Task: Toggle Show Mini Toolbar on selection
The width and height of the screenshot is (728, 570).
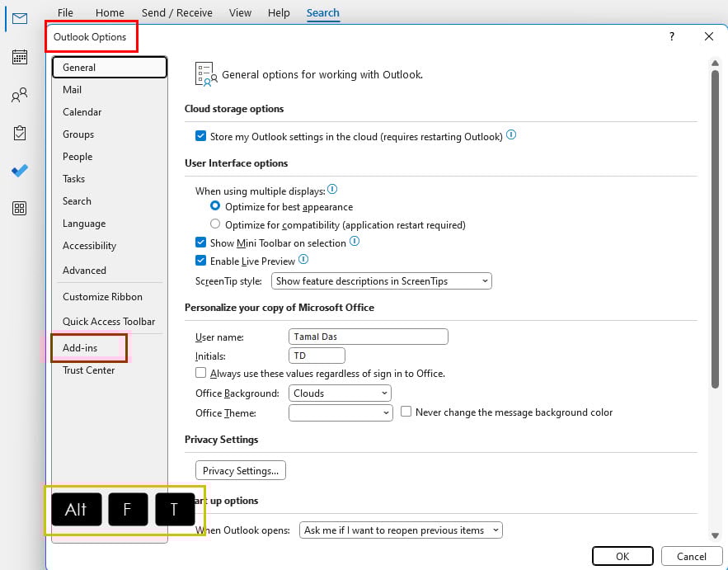Action: [200, 243]
